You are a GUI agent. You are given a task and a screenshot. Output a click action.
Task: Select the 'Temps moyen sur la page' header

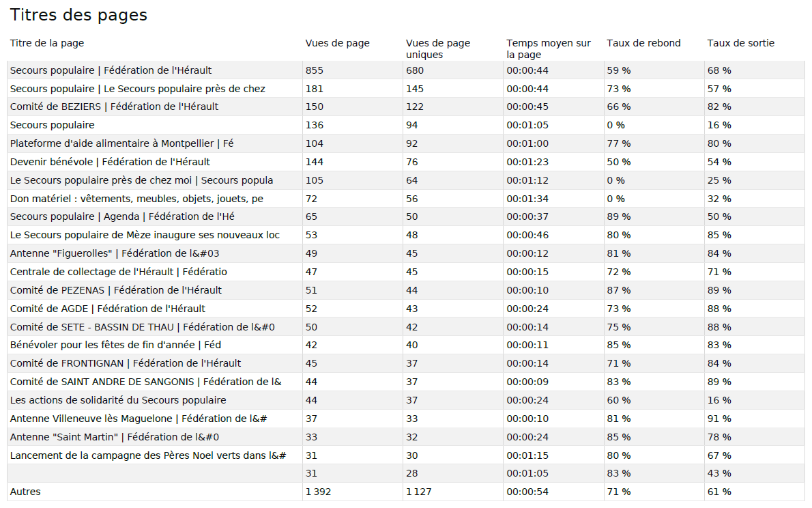tap(549, 48)
